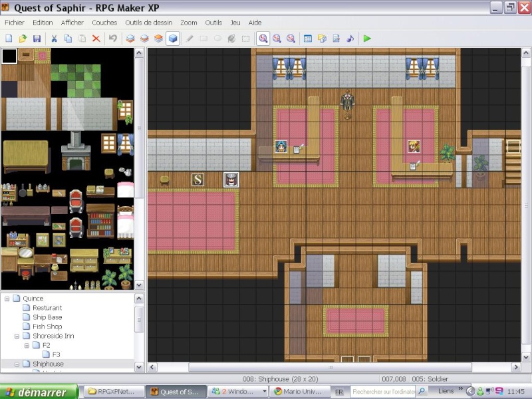Image resolution: width=532 pixels, height=399 pixels.
Task: Click the S start position event
Action: [198, 180]
